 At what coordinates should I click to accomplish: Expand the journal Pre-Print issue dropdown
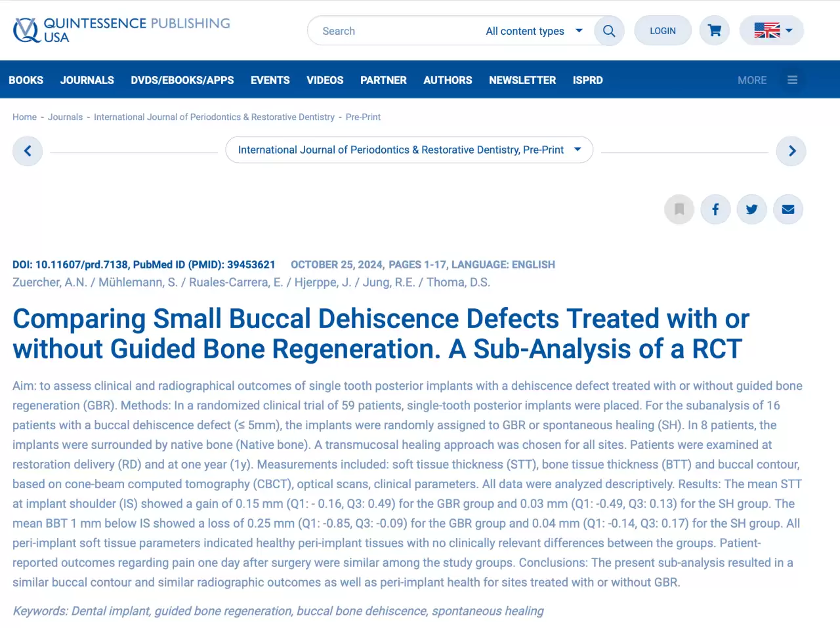[409, 150]
